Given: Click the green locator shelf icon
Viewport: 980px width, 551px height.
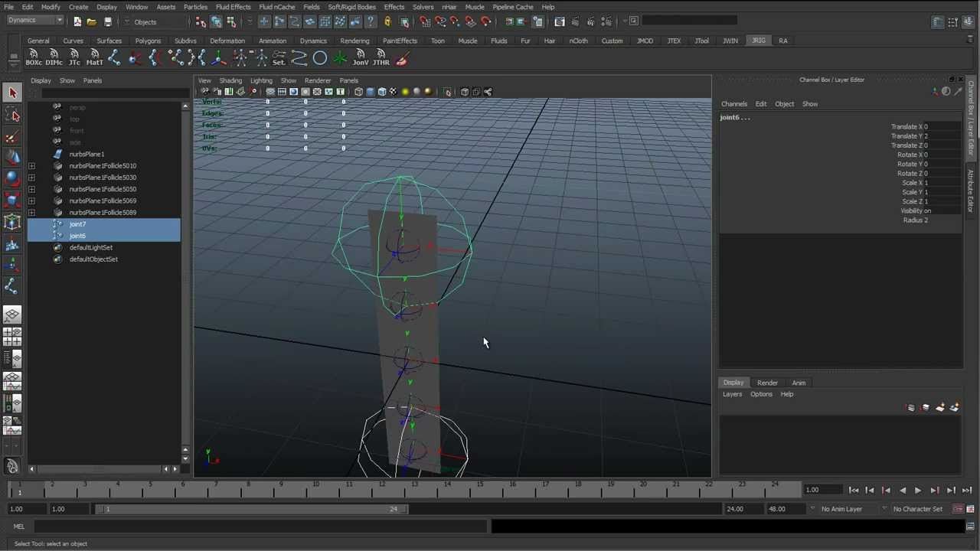Looking at the screenshot, I should coord(340,57).
